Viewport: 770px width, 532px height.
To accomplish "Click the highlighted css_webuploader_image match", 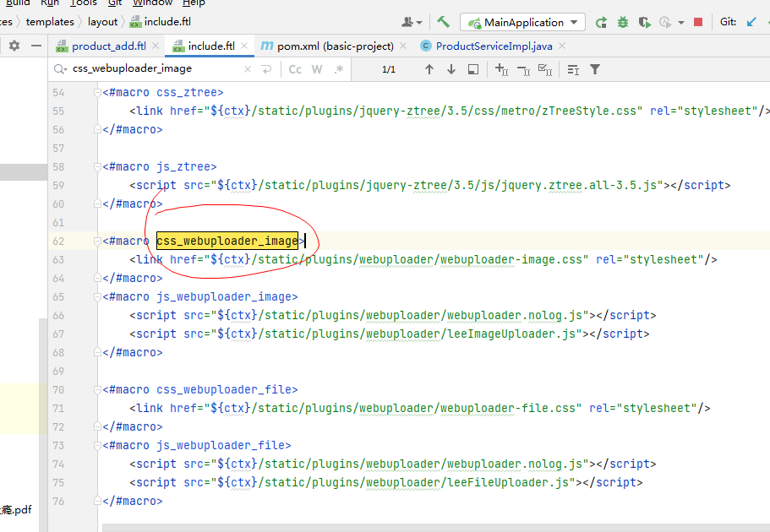I will pyautogui.click(x=227, y=241).
